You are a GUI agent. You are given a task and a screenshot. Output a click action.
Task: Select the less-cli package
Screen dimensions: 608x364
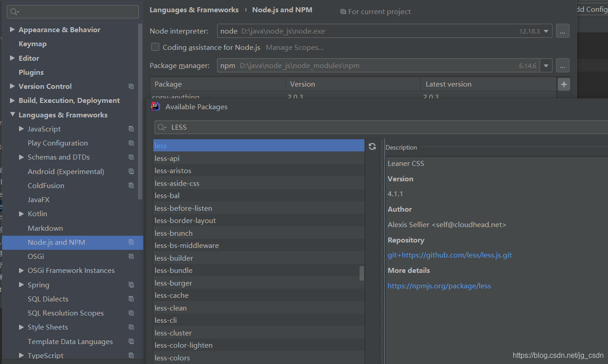tap(259, 320)
